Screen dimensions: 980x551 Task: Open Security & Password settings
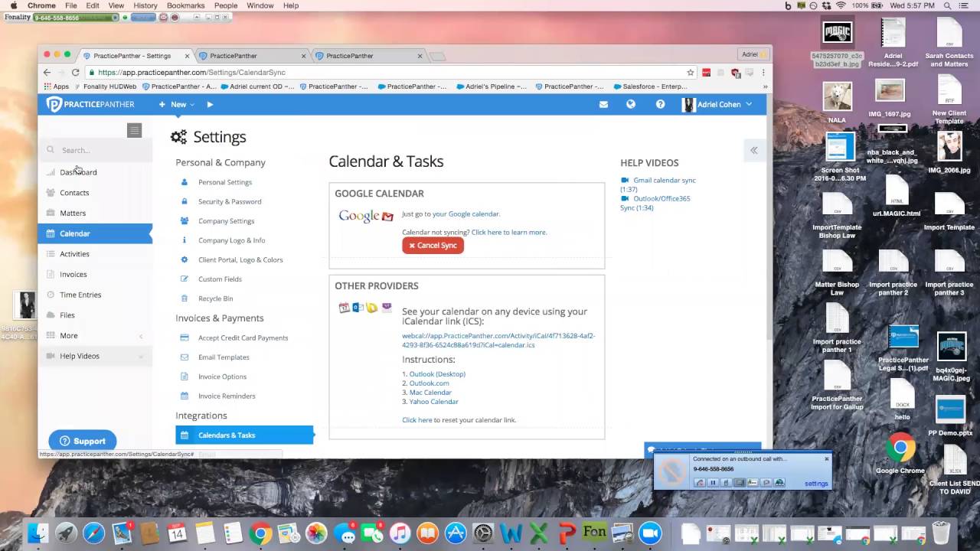point(230,201)
